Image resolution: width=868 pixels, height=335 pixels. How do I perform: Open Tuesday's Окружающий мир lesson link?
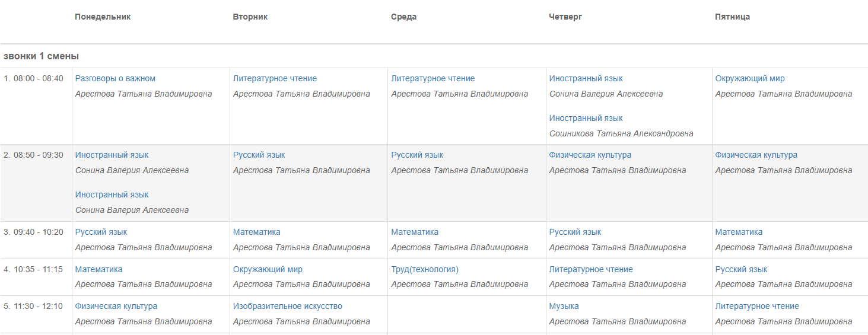(x=268, y=269)
